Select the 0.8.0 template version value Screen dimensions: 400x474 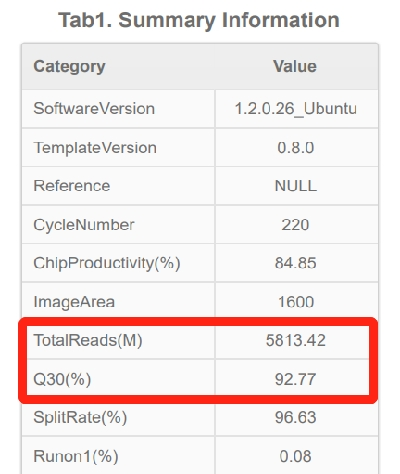tap(296, 147)
